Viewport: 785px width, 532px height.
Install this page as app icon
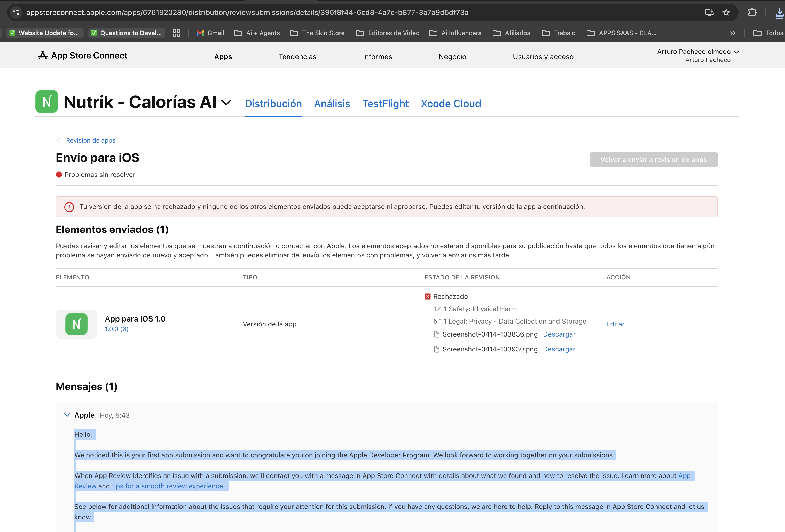(x=709, y=12)
